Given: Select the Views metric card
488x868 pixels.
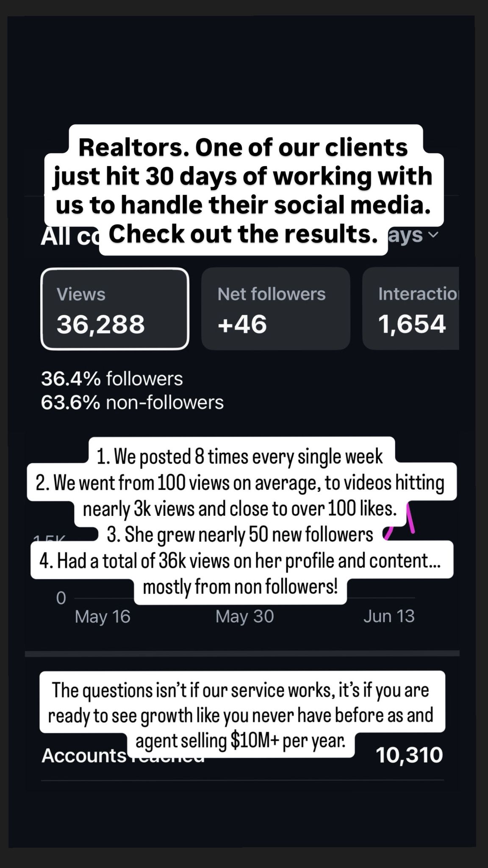Looking at the screenshot, I should pos(115,309).
